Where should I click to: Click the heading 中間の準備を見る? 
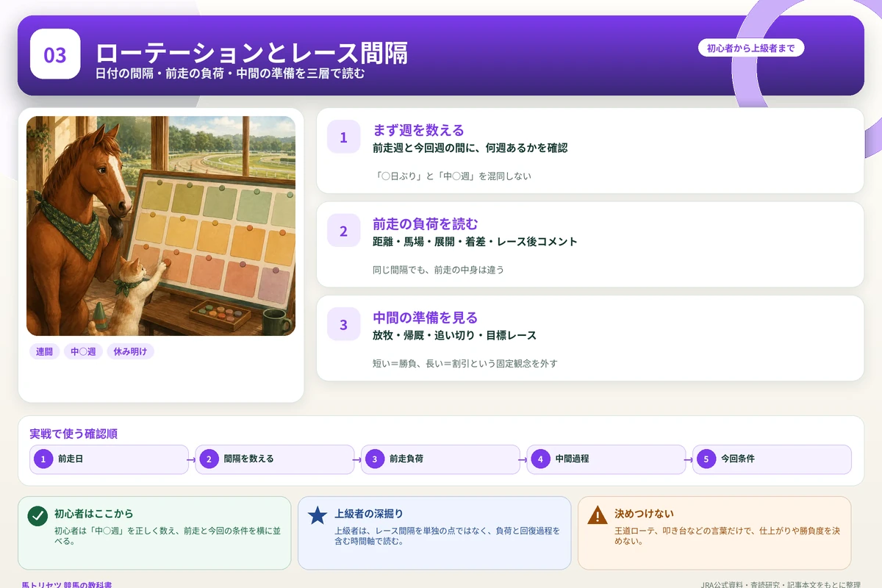click(x=426, y=318)
